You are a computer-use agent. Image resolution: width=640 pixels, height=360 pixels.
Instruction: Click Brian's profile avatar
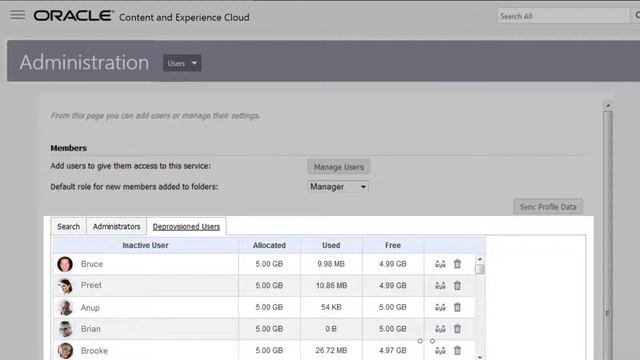click(65, 329)
